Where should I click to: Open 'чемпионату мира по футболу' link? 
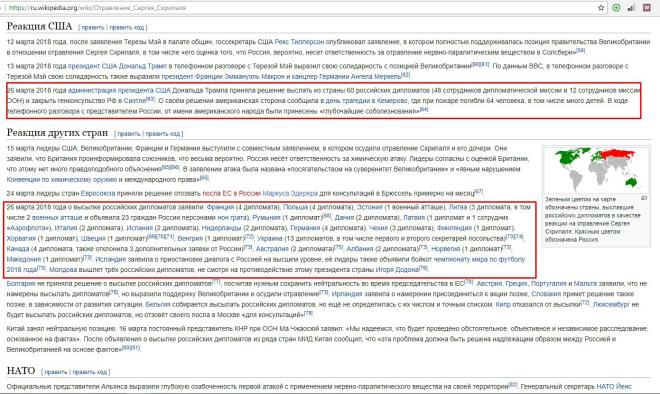point(479,259)
